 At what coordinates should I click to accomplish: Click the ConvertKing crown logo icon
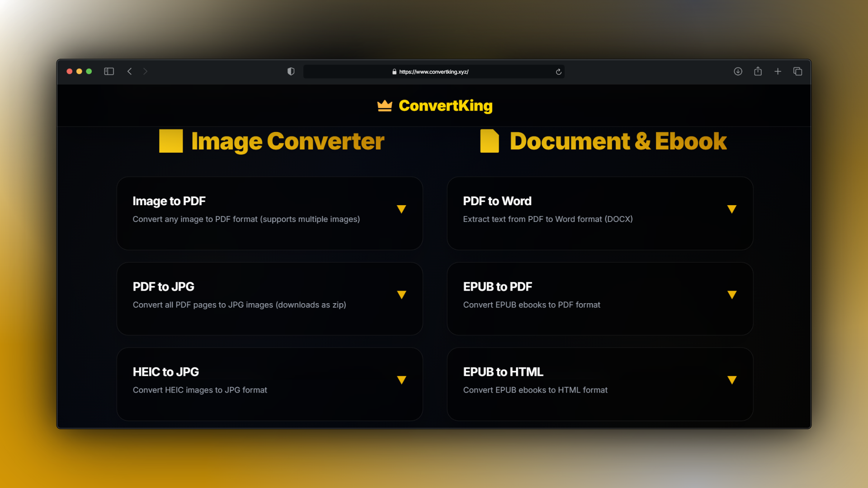tap(385, 106)
